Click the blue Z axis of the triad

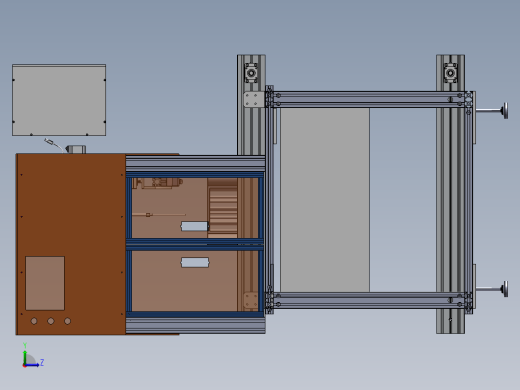coord(33,365)
